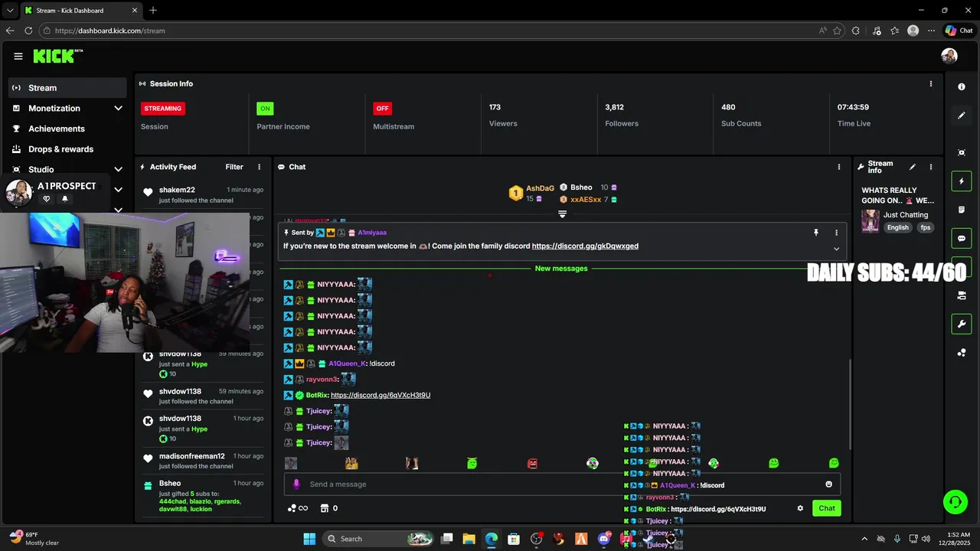Viewport: 980px width, 551px height.
Task: Click New messages divider to jump down
Action: [x=561, y=269]
